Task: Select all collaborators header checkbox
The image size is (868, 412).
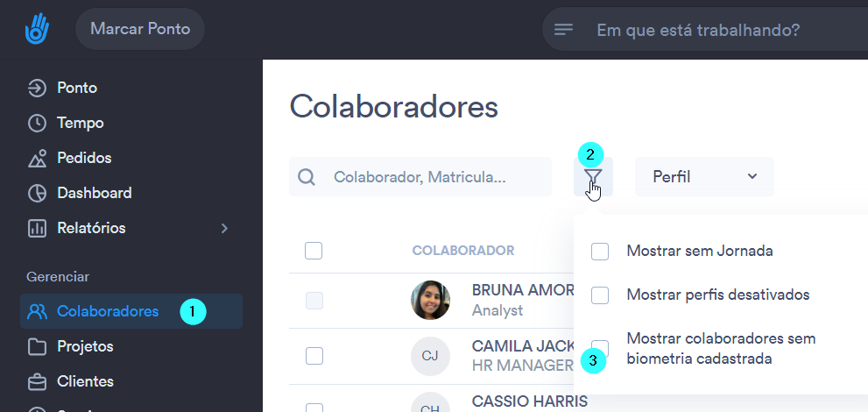Action: coord(314,251)
